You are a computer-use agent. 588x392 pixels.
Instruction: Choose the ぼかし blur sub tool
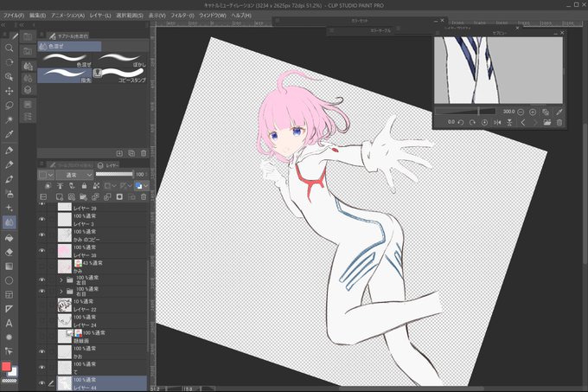coord(121,60)
